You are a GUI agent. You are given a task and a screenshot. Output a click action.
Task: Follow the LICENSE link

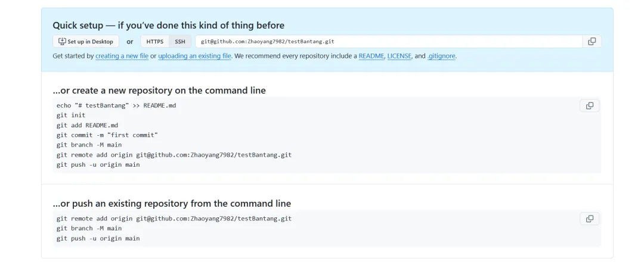tap(399, 56)
